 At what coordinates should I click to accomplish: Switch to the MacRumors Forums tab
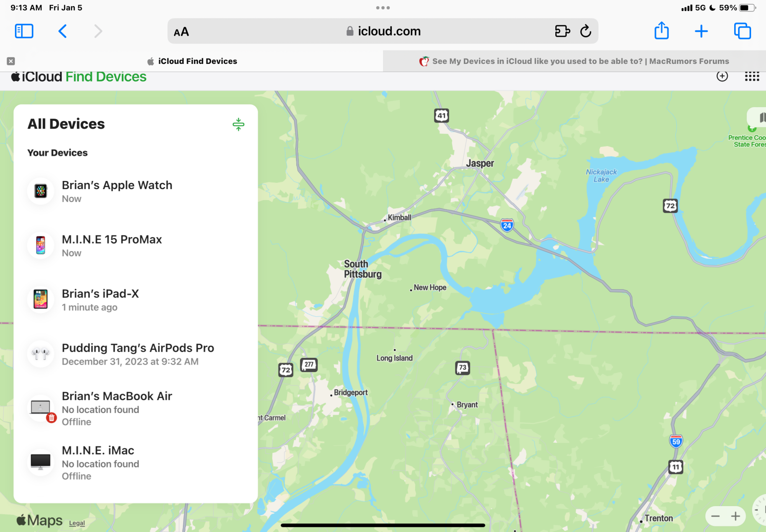pyautogui.click(x=574, y=61)
